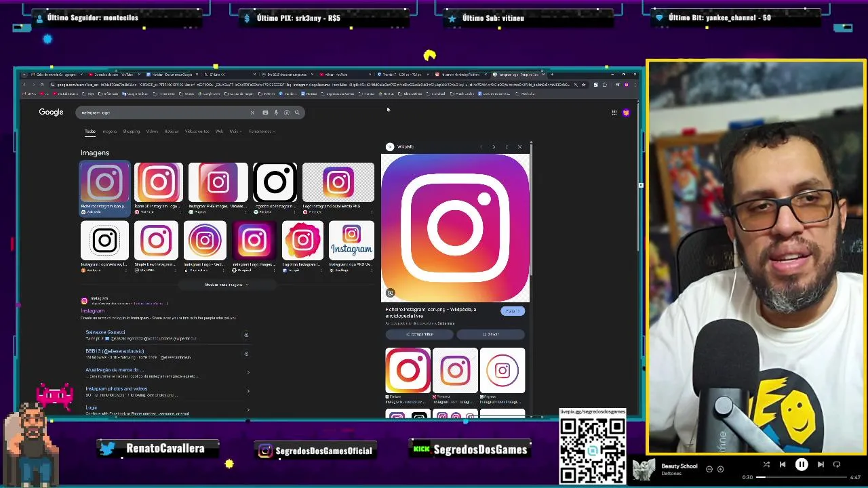Image resolution: width=868 pixels, height=488 pixels.
Task: Open the Google account avatar
Action: pos(626,113)
